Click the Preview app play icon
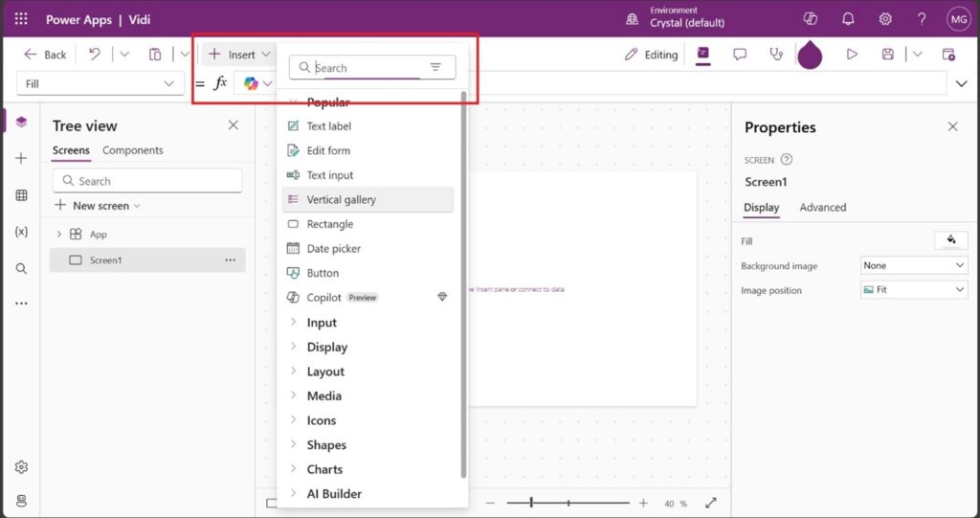This screenshot has height=518, width=980. point(852,55)
